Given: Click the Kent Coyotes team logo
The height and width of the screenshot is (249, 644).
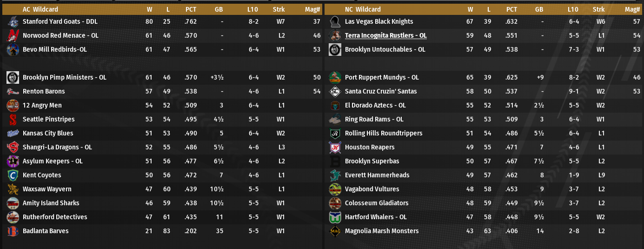Looking at the screenshot, I should (13, 175).
